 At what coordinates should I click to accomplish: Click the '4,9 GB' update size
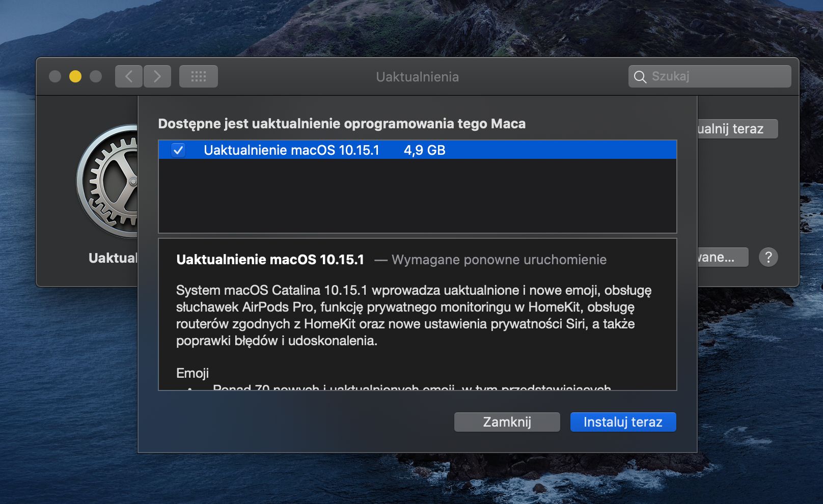[x=425, y=150]
